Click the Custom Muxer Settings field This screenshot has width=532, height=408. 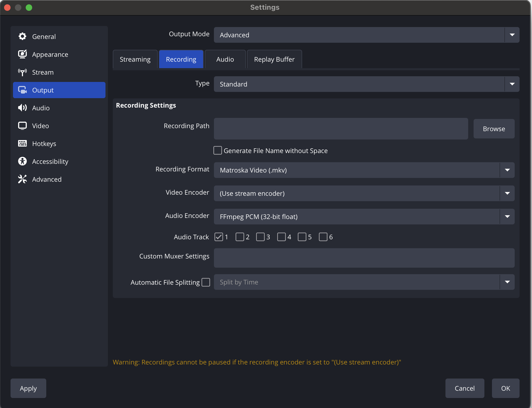[364, 258]
